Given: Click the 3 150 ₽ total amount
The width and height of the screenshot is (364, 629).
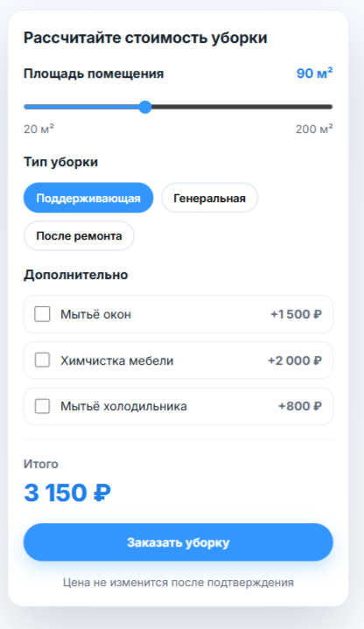Looking at the screenshot, I should click(67, 493).
